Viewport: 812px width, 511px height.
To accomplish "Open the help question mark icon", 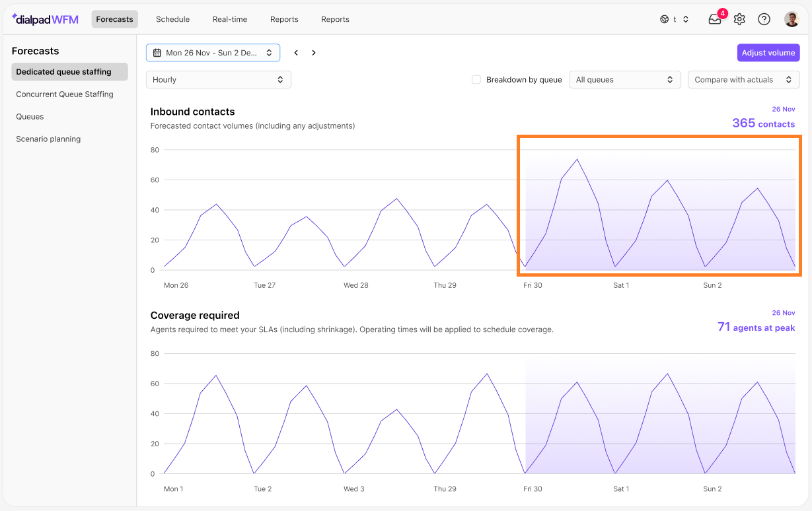I will point(764,19).
